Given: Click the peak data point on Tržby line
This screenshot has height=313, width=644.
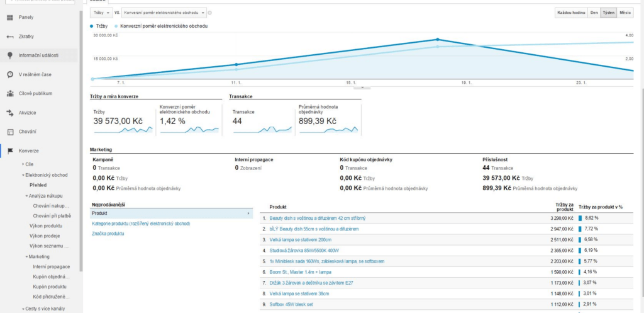Looking at the screenshot, I should click(438, 40).
